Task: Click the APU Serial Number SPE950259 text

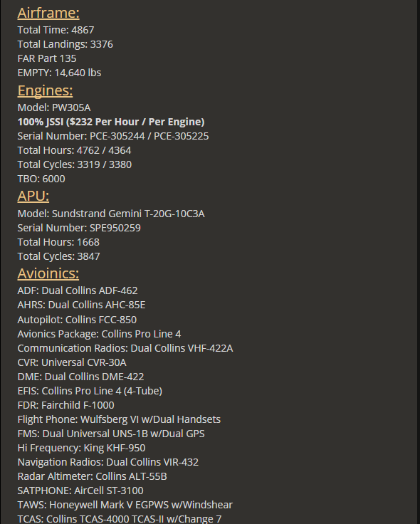Action: pos(79,228)
